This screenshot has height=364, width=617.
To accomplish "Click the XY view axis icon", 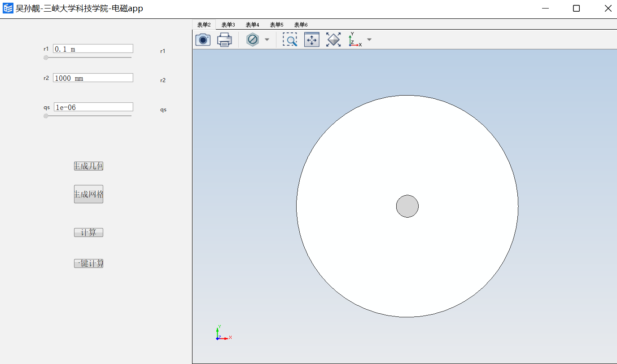I will (355, 39).
